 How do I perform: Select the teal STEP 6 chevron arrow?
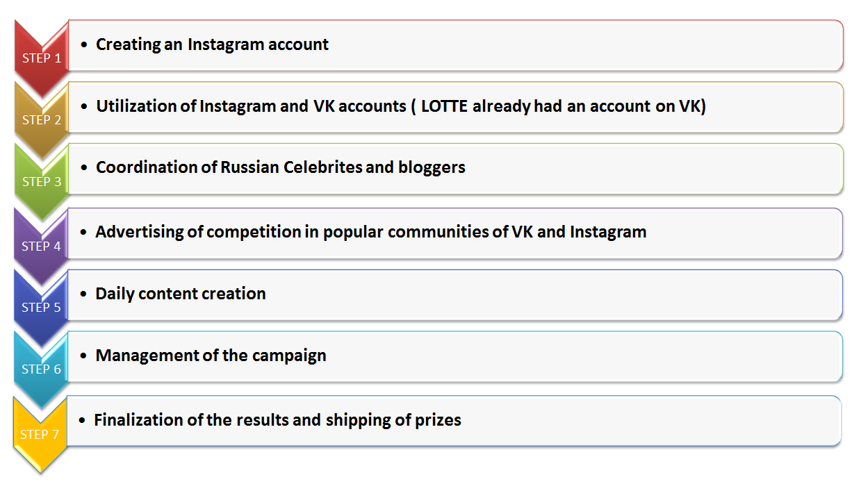click(x=41, y=369)
